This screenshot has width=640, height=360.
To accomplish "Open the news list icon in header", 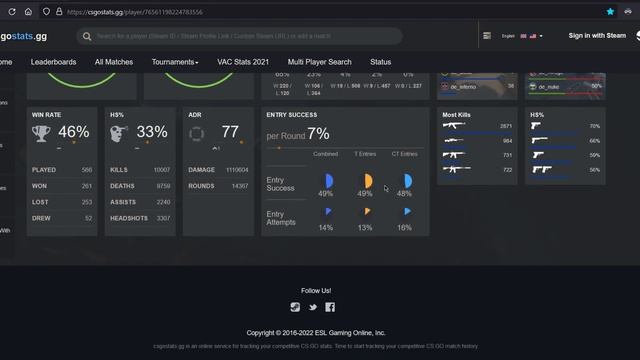I will pos(487,36).
